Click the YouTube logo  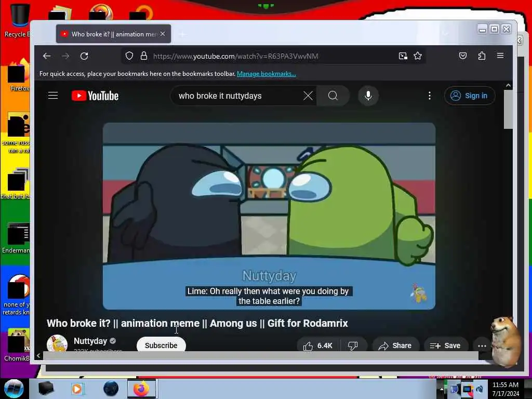coord(95,96)
